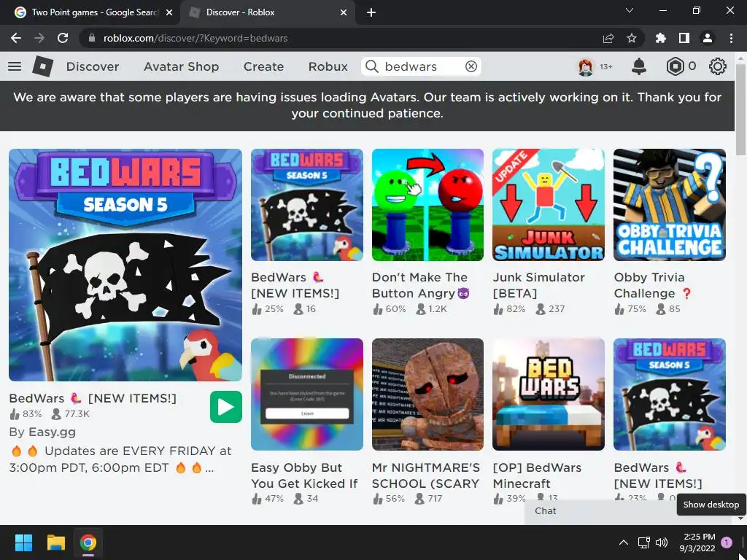Open the Robux menu item

coord(328,66)
